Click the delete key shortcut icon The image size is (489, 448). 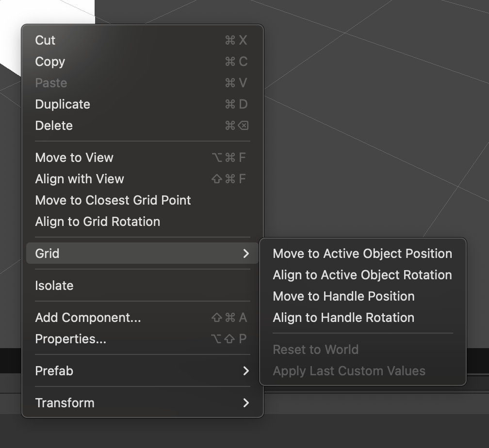click(243, 125)
